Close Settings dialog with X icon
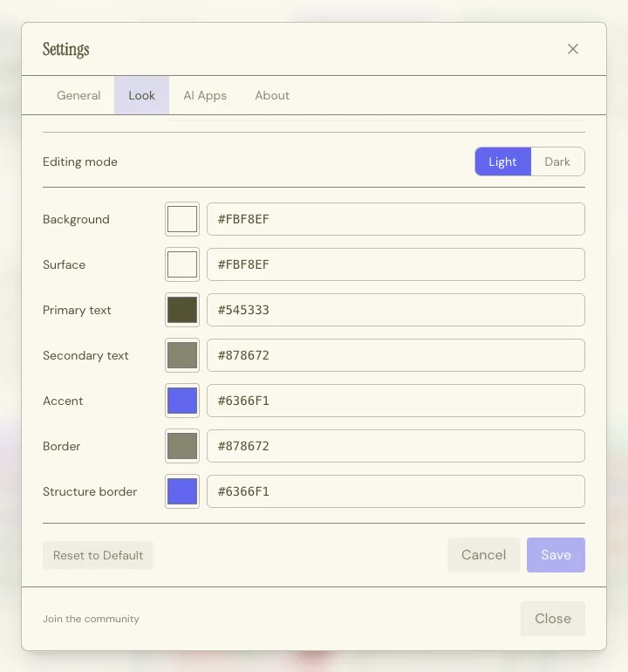 click(573, 49)
